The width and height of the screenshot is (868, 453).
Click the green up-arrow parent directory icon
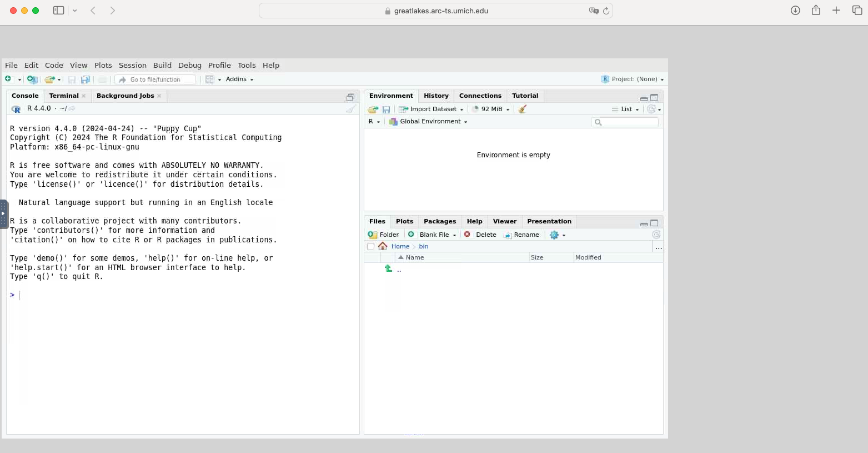[x=388, y=268]
